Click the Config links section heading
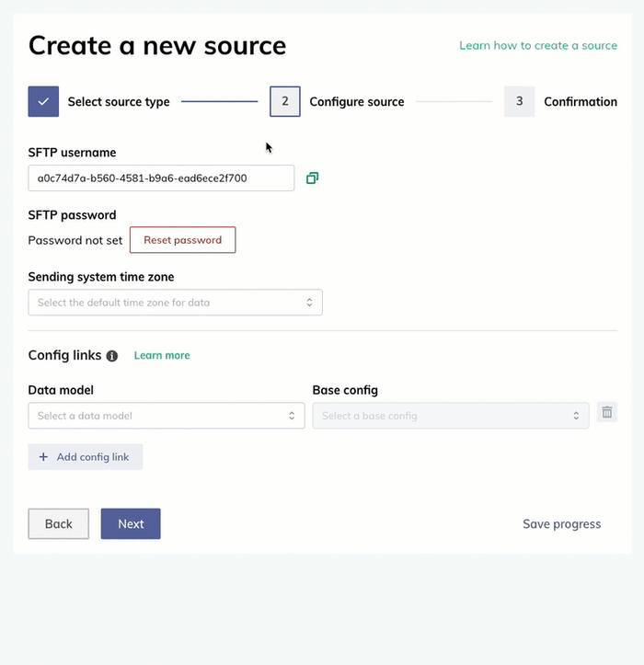 tap(65, 355)
